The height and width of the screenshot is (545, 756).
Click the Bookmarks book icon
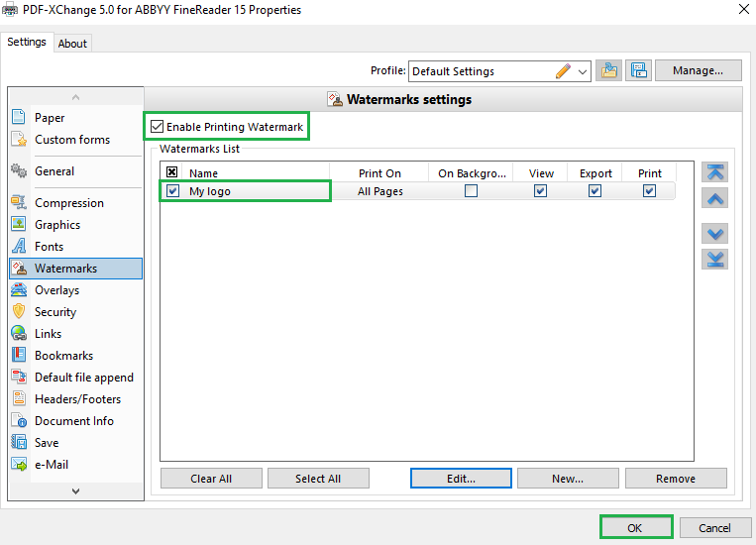click(19, 355)
